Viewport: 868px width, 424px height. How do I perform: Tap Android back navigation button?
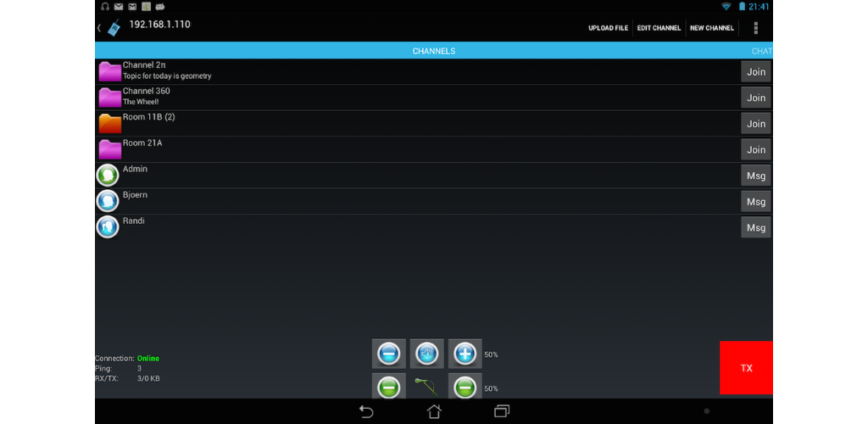(366, 411)
